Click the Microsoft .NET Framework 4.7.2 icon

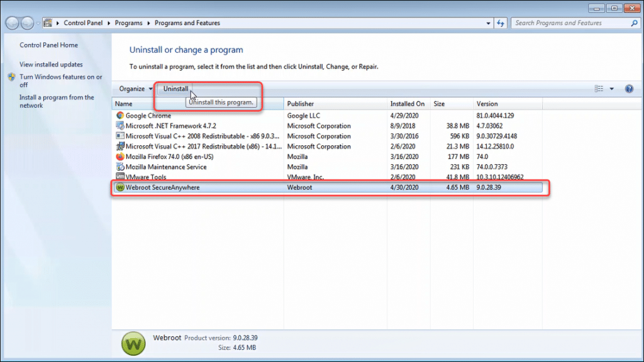pyautogui.click(x=120, y=125)
